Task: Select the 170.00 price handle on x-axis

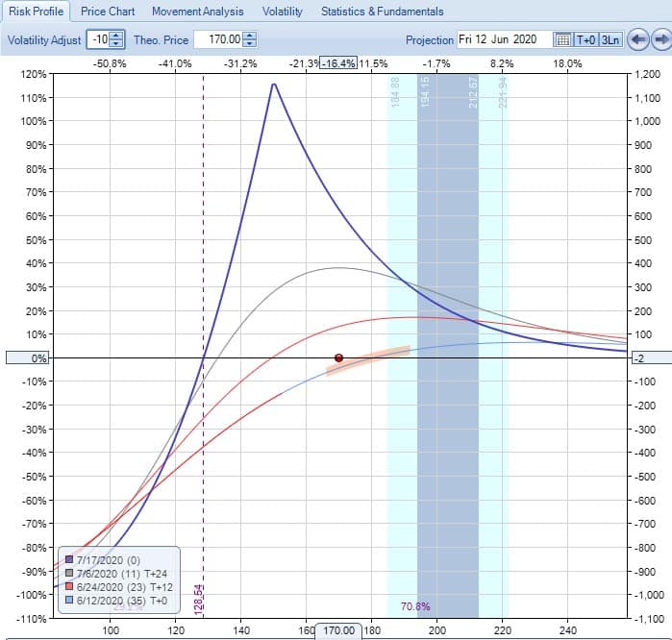Action: (x=338, y=631)
